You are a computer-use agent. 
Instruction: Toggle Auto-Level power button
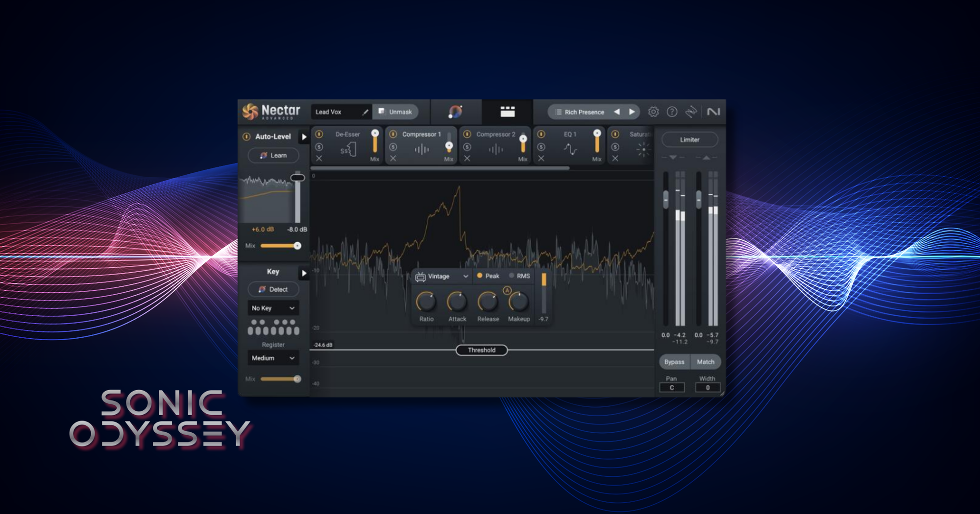pos(246,137)
